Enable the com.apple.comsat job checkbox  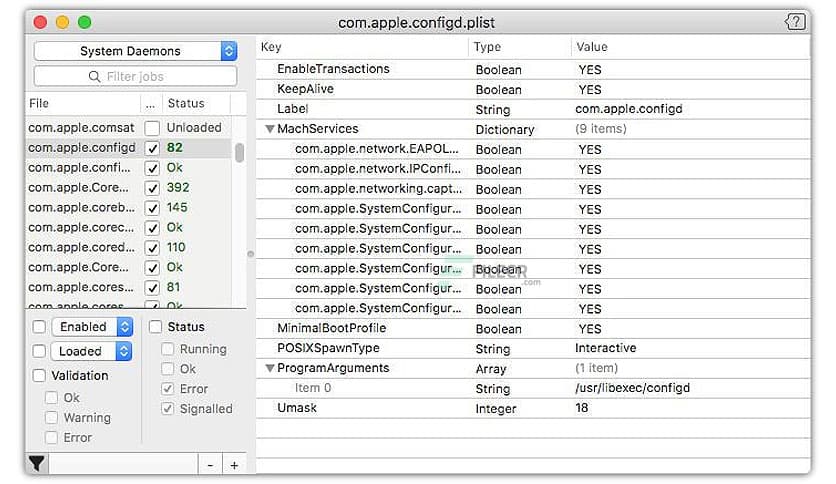[x=152, y=128]
